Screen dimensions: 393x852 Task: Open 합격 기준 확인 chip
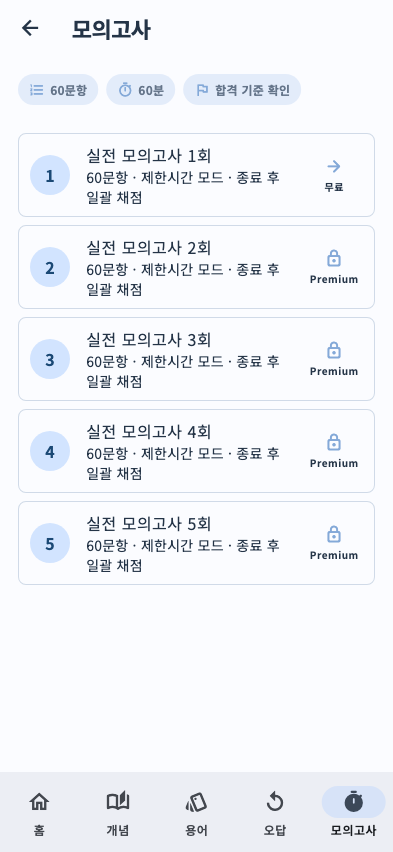[x=242, y=90]
